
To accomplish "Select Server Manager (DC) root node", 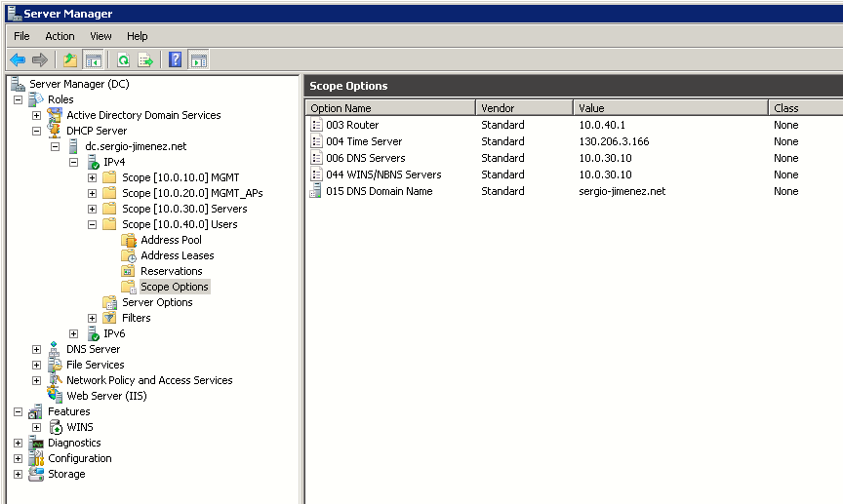I will [x=79, y=84].
